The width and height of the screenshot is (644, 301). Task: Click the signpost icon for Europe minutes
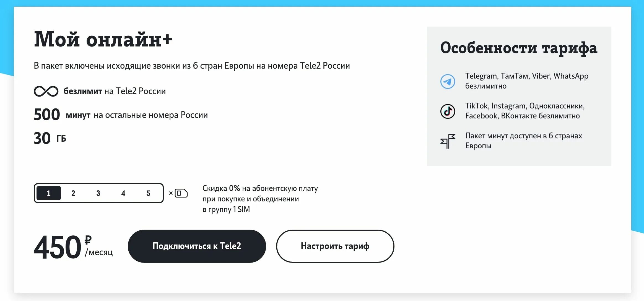(x=448, y=141)
